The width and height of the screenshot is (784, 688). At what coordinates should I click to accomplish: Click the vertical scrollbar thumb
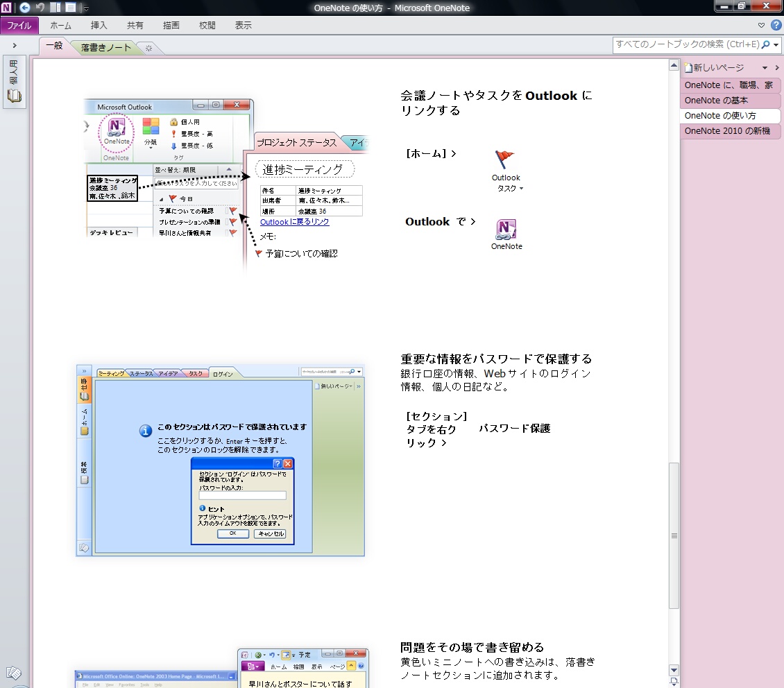(674, 535)
